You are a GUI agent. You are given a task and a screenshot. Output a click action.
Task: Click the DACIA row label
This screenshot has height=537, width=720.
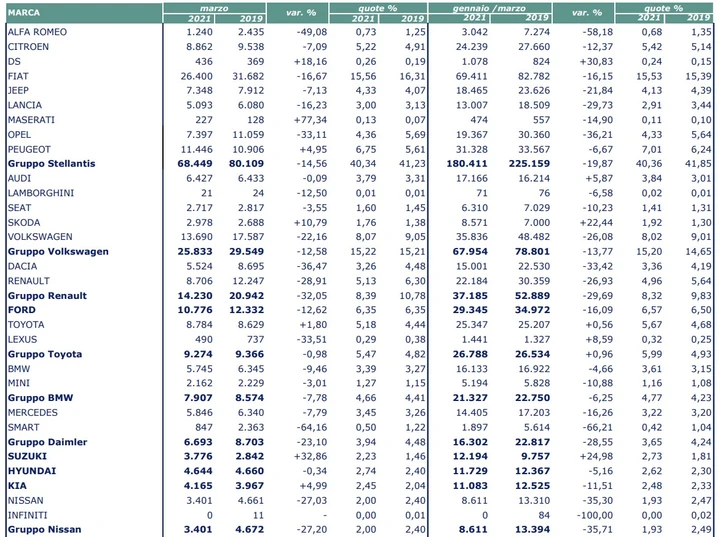pos(22,266)
